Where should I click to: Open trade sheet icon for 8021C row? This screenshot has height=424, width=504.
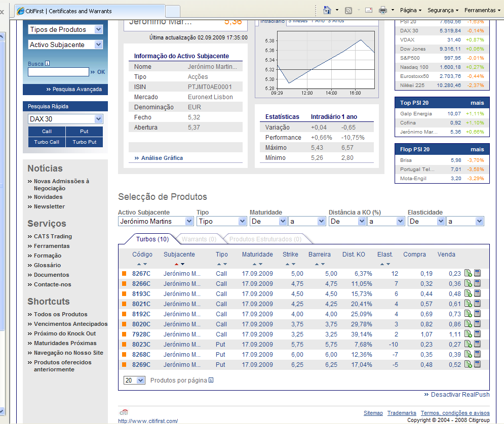coord(468,304)
